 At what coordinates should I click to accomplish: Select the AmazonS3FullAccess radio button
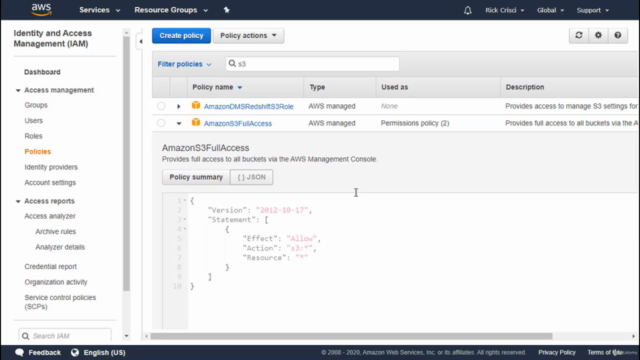[x=161, y=123]
